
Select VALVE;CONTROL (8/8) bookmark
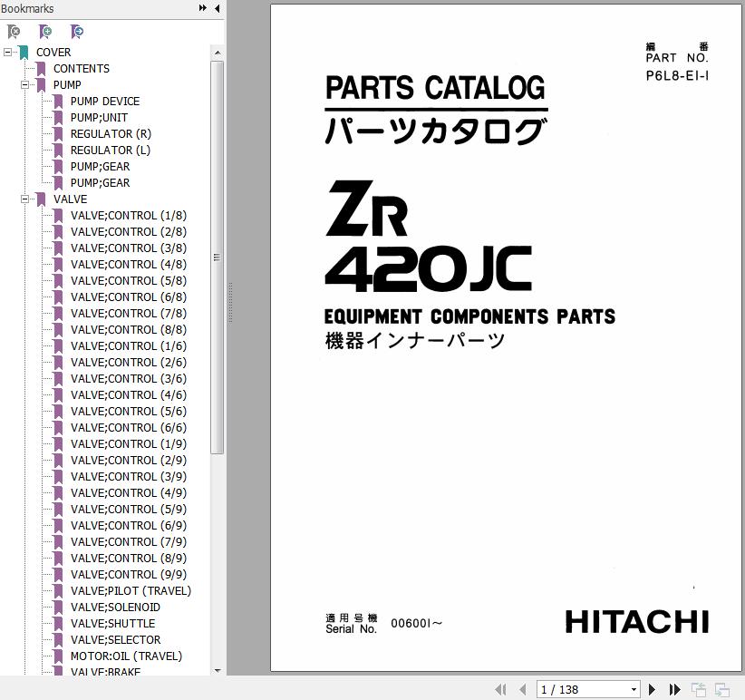(129, 330)
